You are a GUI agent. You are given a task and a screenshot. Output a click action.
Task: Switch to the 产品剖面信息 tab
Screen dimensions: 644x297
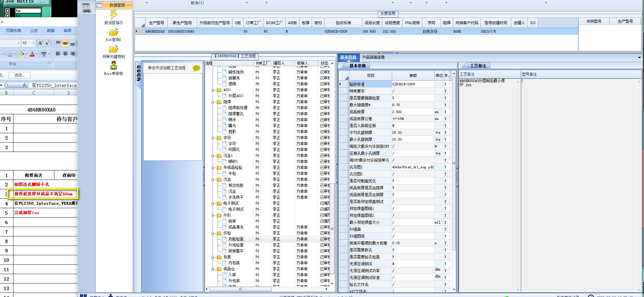[373, 57]
